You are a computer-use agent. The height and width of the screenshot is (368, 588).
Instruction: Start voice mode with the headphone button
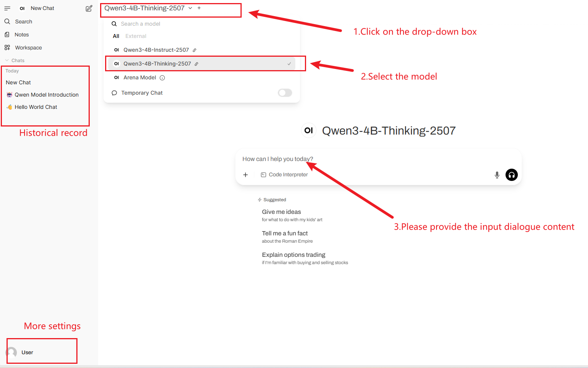(511, 175)
